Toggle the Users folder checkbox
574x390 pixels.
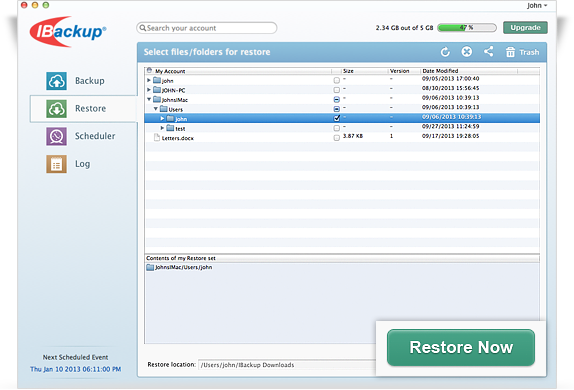337,109
